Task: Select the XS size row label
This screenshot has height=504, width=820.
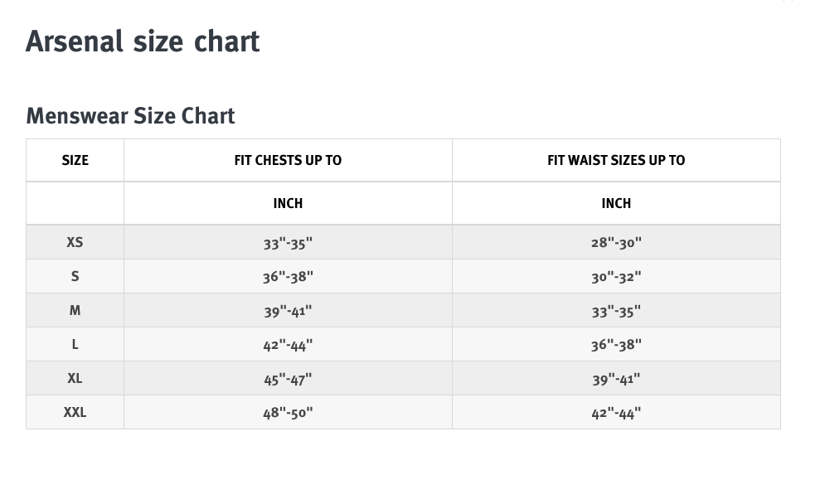Action: [x=75, y=243]
